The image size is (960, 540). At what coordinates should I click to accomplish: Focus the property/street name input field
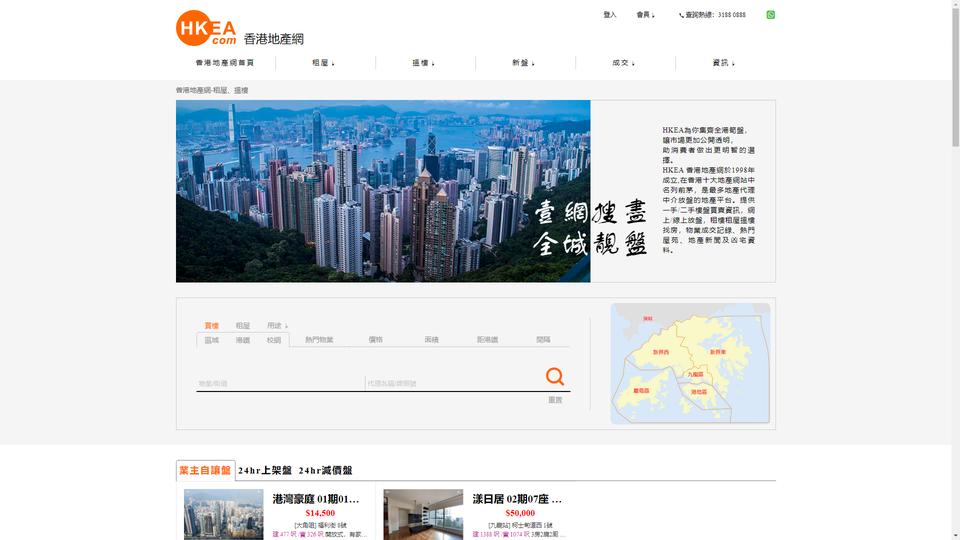click(280, 383)
